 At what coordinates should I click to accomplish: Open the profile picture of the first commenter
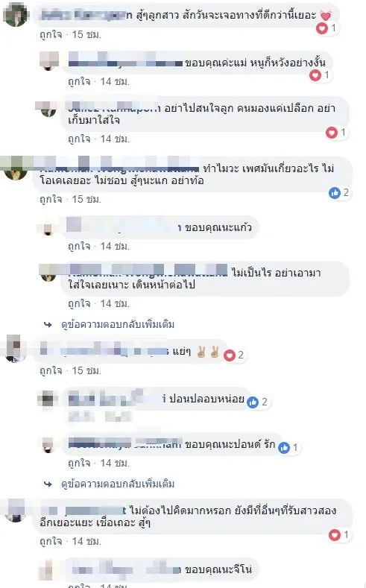pyautogui.click(x=16, y=15)
